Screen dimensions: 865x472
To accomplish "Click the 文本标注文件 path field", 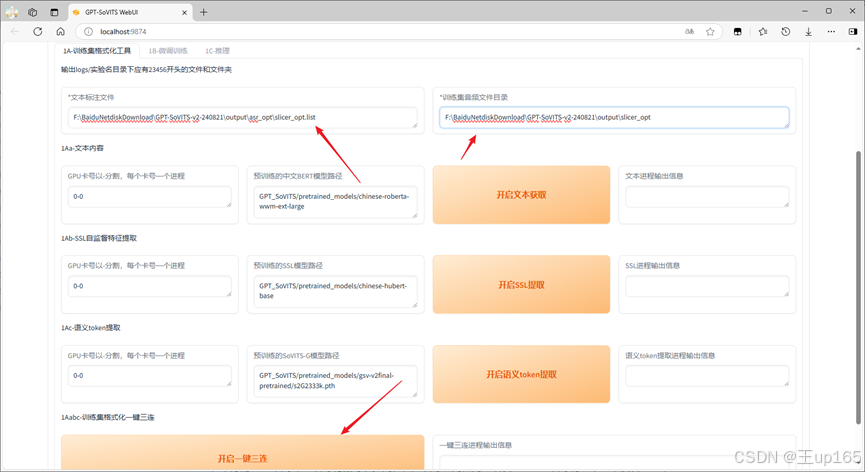I will tap(242, 117).
